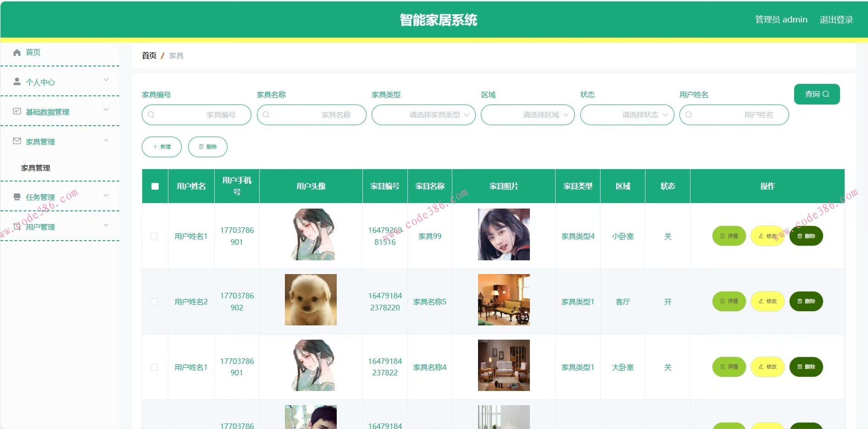Image resolution: width=868 pixels, height=429 pixels.
Task: Click the 任务管理 monitor icon
Action: (17, 196)
